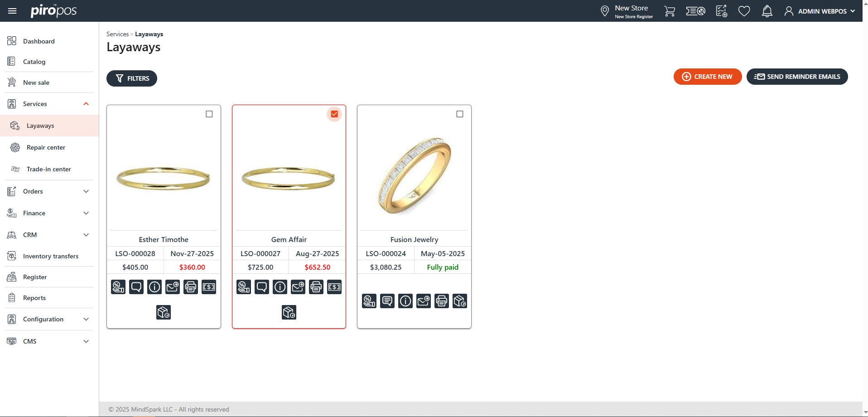
Task: Click the notifications bell icon
Action: 767,11
